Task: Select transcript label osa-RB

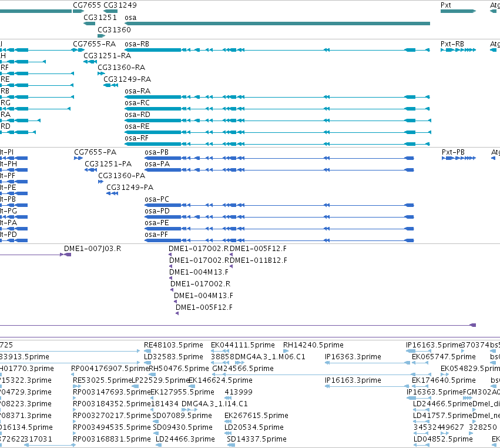Action: click(x=137, y=44)
